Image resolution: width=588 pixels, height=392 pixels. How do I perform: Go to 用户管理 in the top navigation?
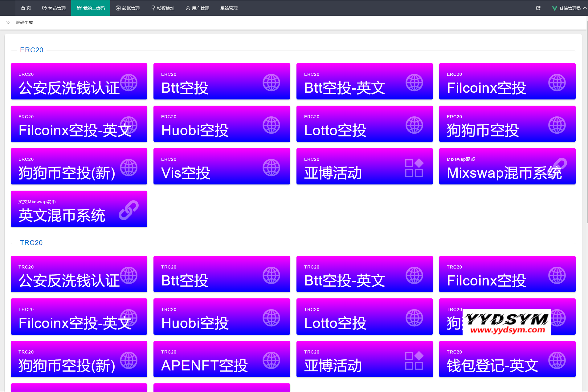coord(198,8)
